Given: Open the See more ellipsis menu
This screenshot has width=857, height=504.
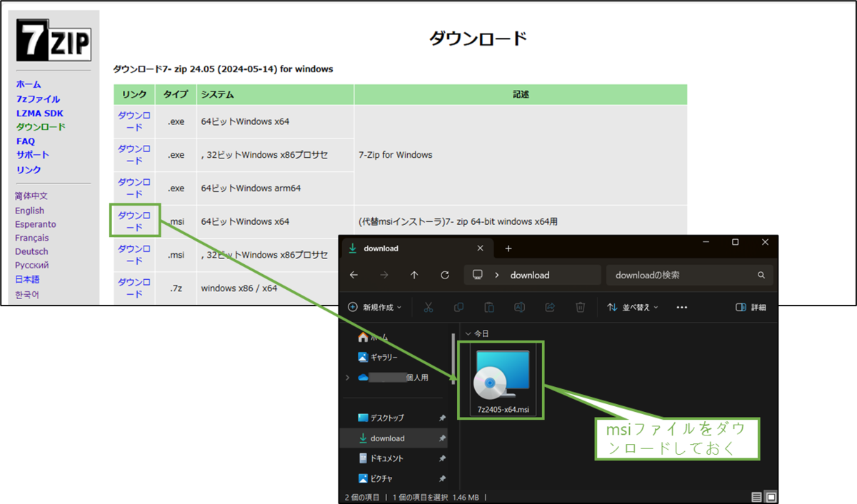Looking at the screenshot, I should pos(681,308).
